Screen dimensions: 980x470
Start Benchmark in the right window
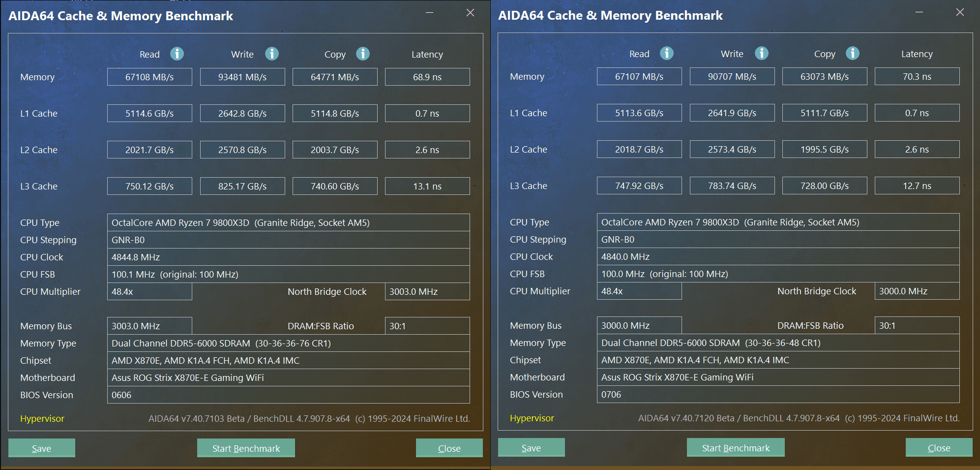736,448
